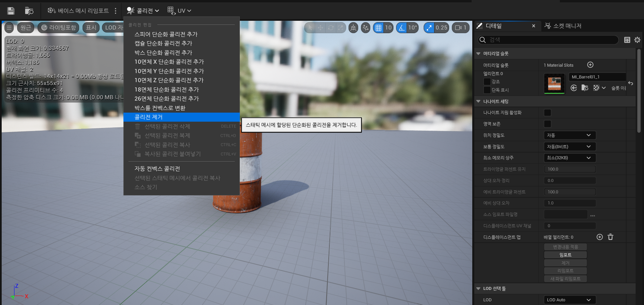Click the highlighted 콜리전 제거 entry
Viewport: 644px width, 305px height.
181,117
